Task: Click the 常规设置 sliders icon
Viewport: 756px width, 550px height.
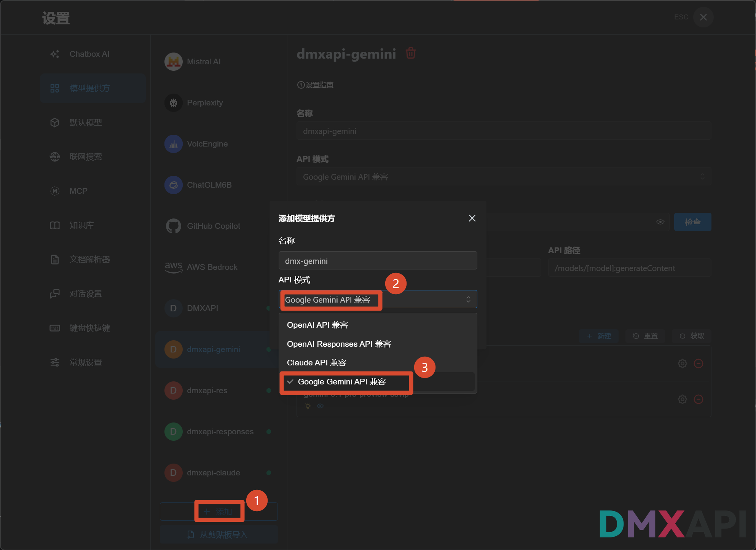Action: point(55,362)
